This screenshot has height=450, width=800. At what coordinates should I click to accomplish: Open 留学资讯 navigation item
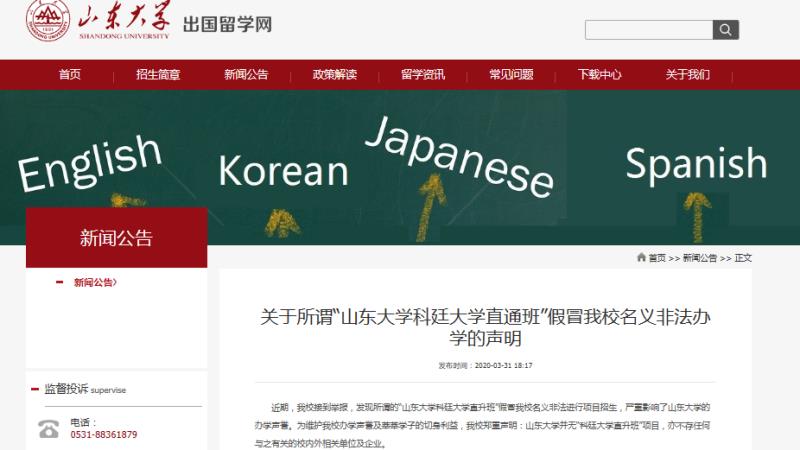[422, 74]
